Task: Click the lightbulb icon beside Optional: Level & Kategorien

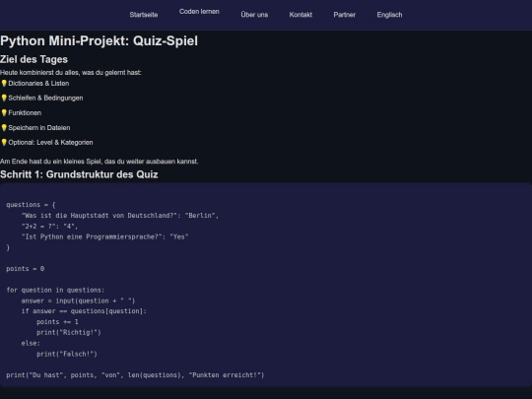Action: (x=4, y=142)
